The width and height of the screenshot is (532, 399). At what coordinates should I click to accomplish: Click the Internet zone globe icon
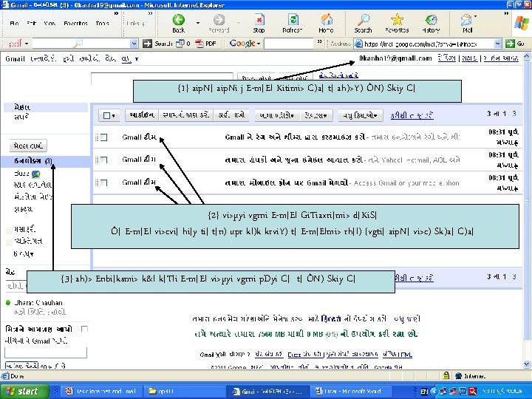[458, 375]
